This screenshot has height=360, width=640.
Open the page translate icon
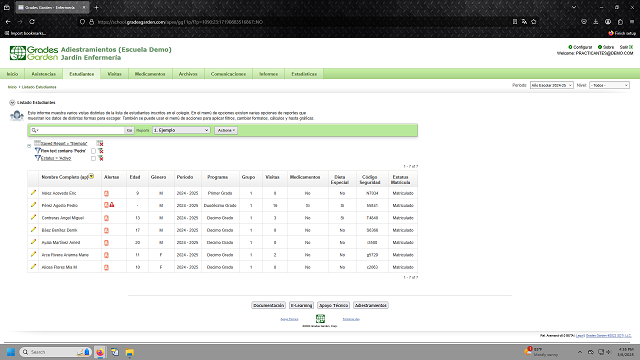coord(524,22)
